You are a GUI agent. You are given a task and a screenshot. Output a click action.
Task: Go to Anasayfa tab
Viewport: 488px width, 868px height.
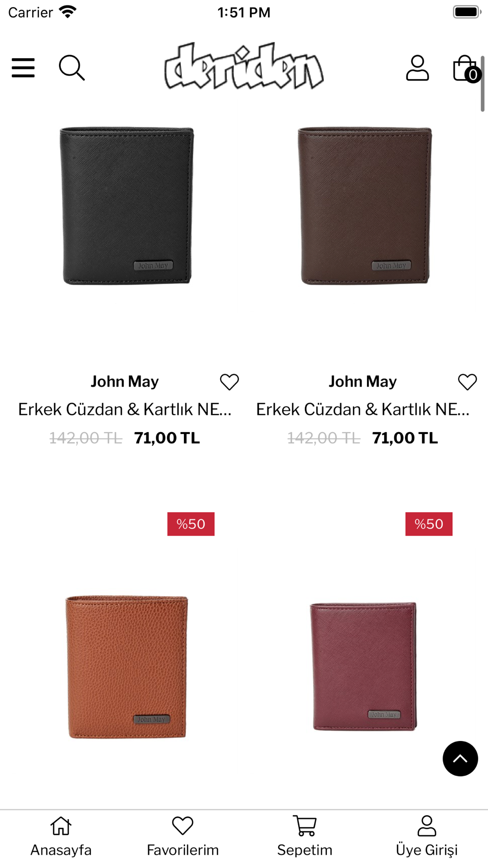(61, 837)
